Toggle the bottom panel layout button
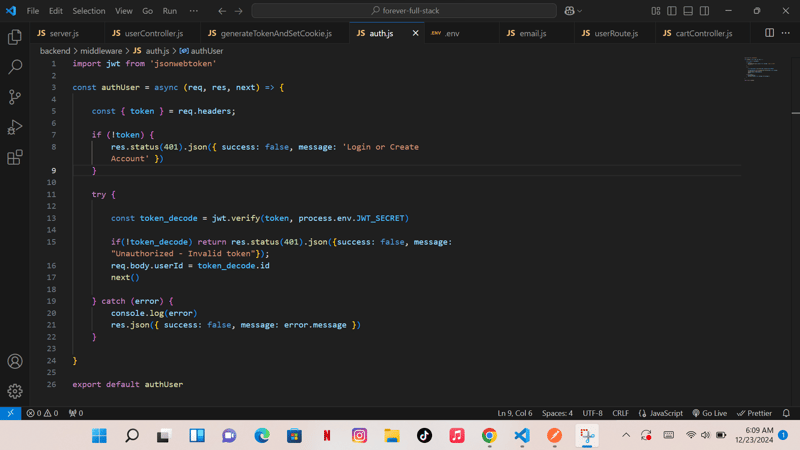 688,11
